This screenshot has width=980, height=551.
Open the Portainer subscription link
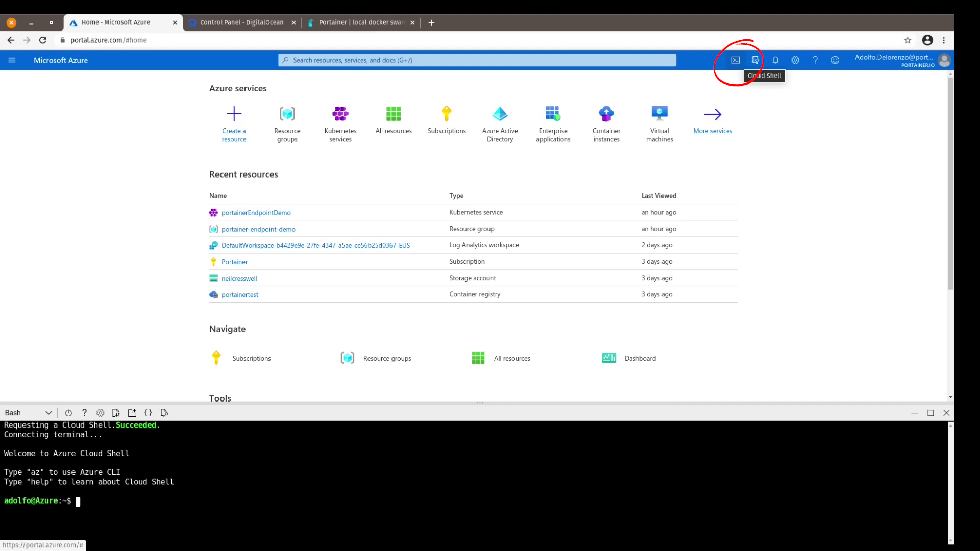[x=234, y=262]
